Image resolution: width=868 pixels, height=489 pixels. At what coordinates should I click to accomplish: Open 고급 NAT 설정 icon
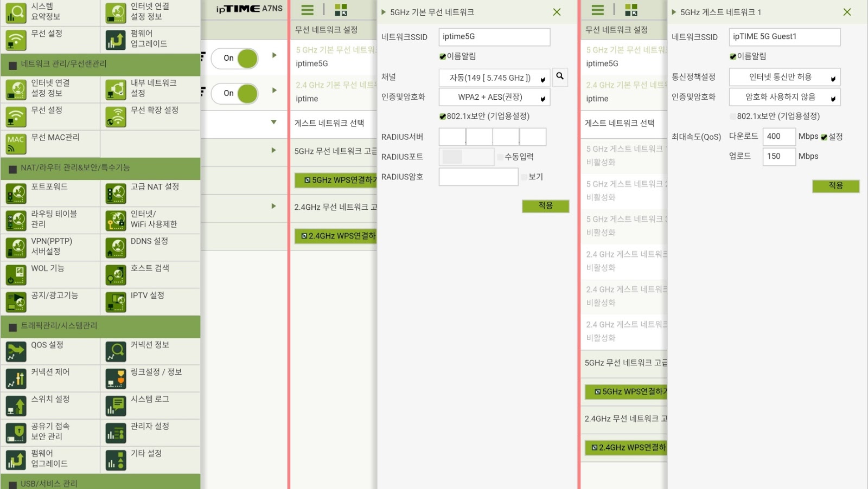coord(116,194)
